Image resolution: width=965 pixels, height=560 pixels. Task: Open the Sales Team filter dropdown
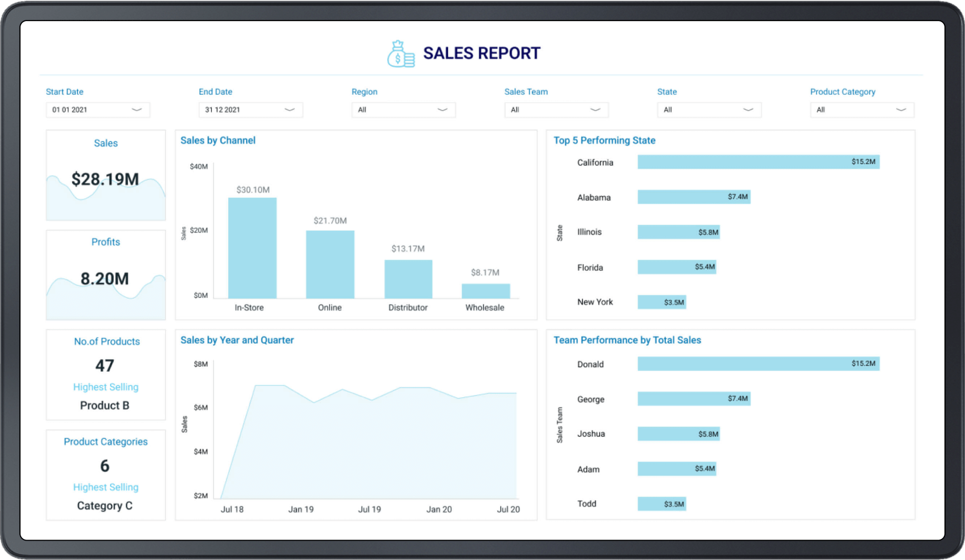pyautogui.click(x=595, y=110)
